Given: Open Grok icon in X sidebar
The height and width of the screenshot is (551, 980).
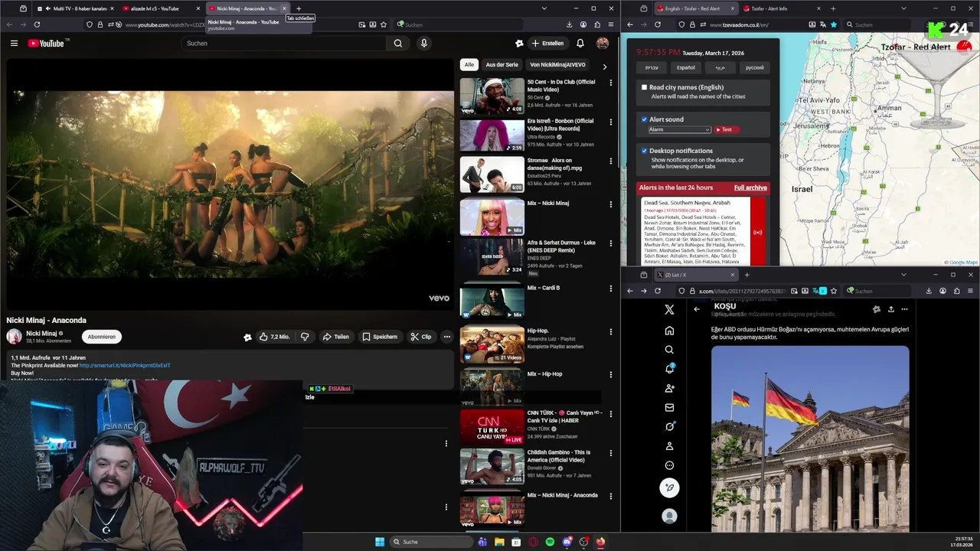Looking at the screenshot, I should coord(669,427).
